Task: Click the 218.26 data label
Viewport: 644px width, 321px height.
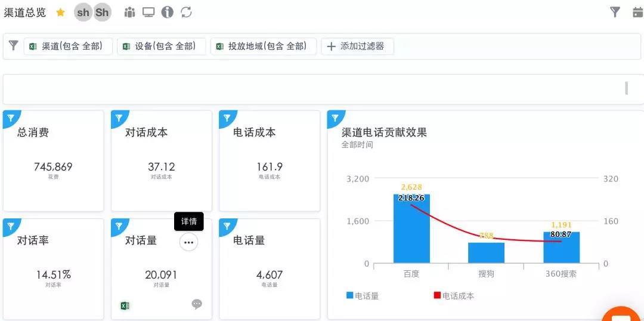Action: coord(411,197)
